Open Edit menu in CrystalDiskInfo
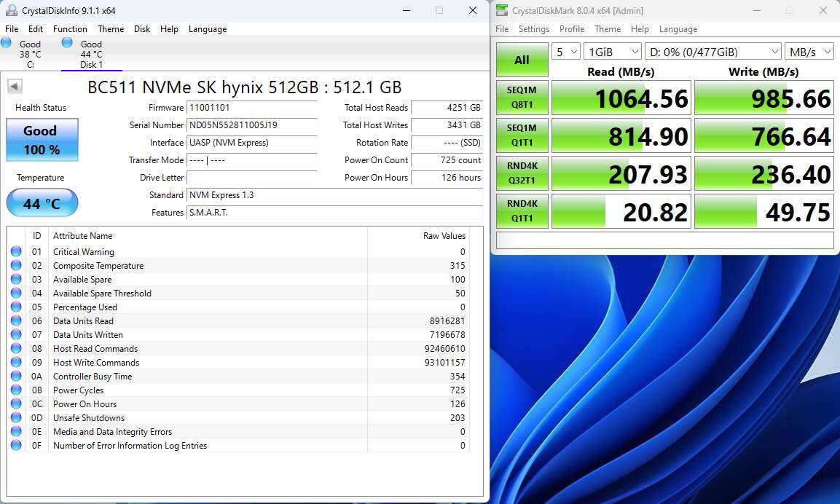Screen dimensions: 840x504 click(36, 29)
